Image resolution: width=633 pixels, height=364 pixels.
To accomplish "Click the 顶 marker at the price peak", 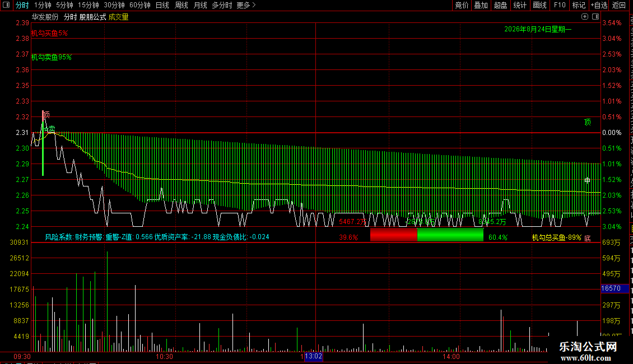I will (x=46, y=115).
